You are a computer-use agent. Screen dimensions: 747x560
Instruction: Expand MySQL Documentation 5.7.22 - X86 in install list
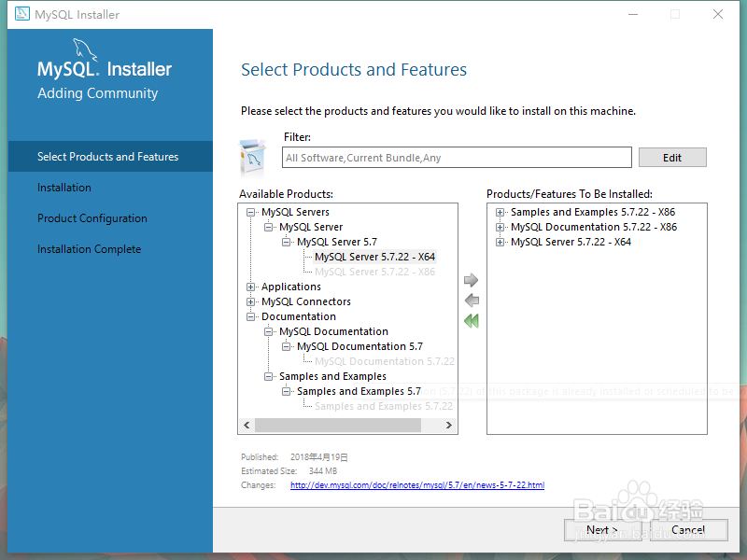[x=500, y=227]
